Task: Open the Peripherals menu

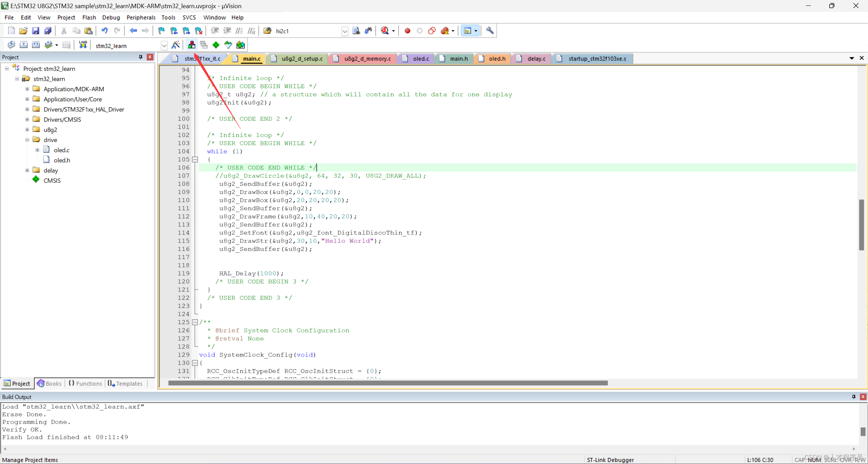Action: click(x=141, y=17)
